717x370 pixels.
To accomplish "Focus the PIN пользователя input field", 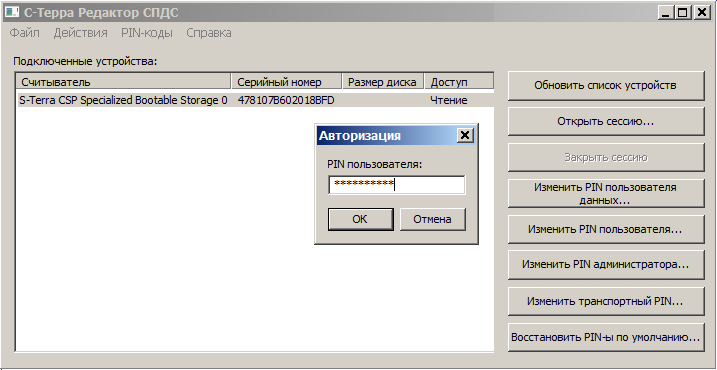I will (x=396, y=185).
